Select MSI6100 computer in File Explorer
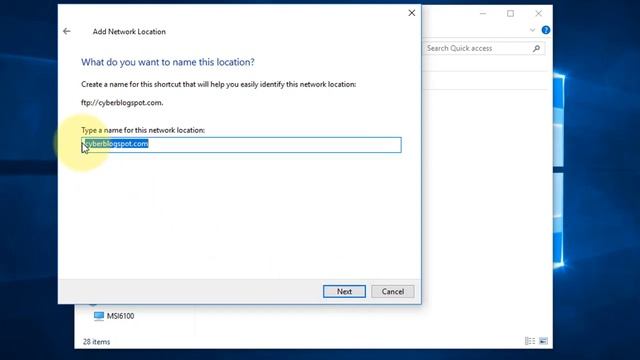This screenshot has width=640, height=360. (114, 316)
